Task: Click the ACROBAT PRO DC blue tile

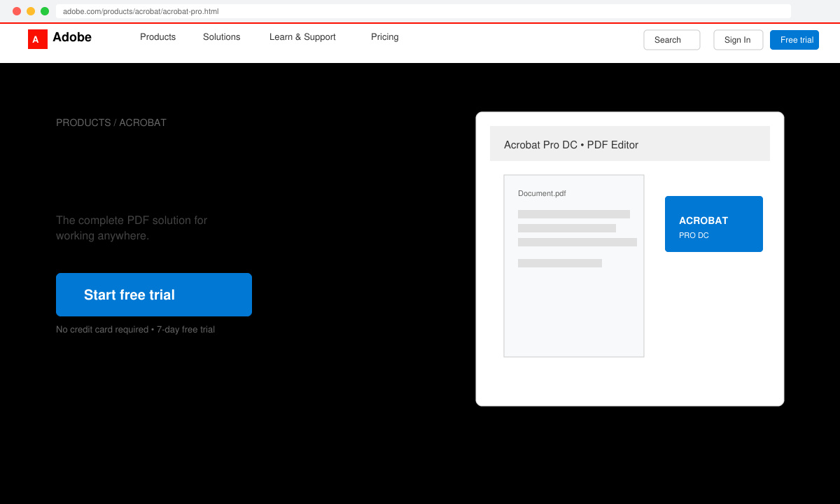Action: point(714,224)
